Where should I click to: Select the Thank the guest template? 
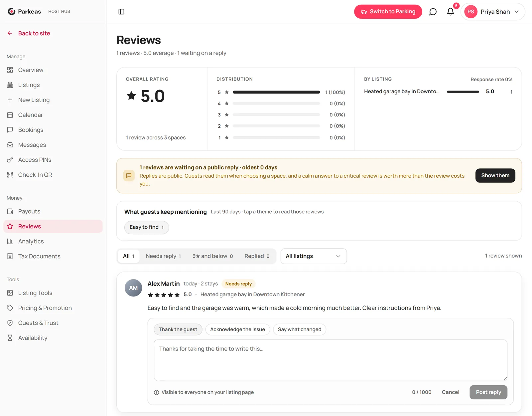[178, 329]
